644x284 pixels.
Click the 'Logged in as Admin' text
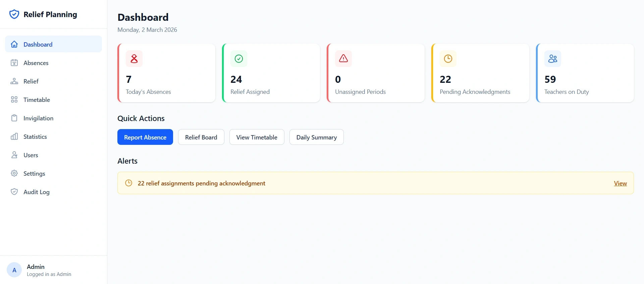pyautogui.click(x=49, y=274)
